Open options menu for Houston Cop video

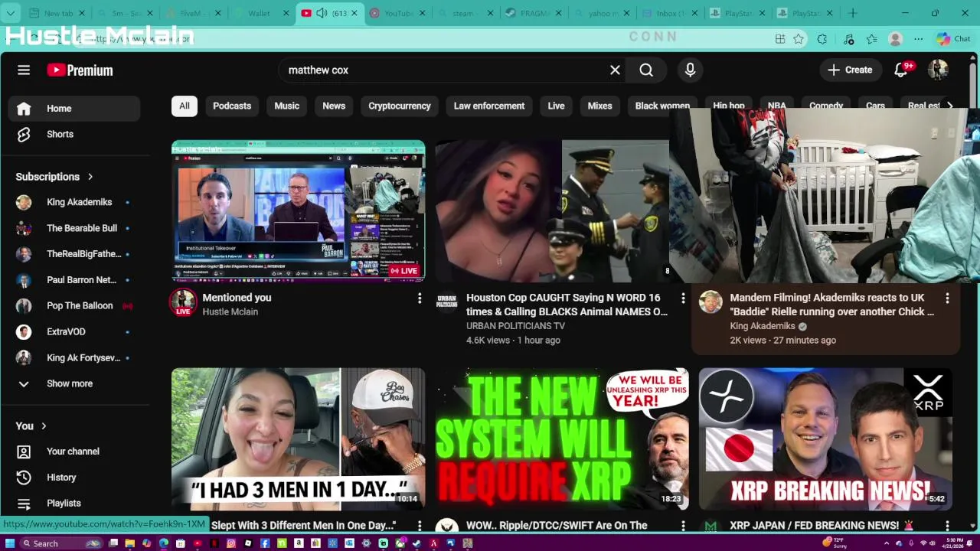[x=683, y=298]
